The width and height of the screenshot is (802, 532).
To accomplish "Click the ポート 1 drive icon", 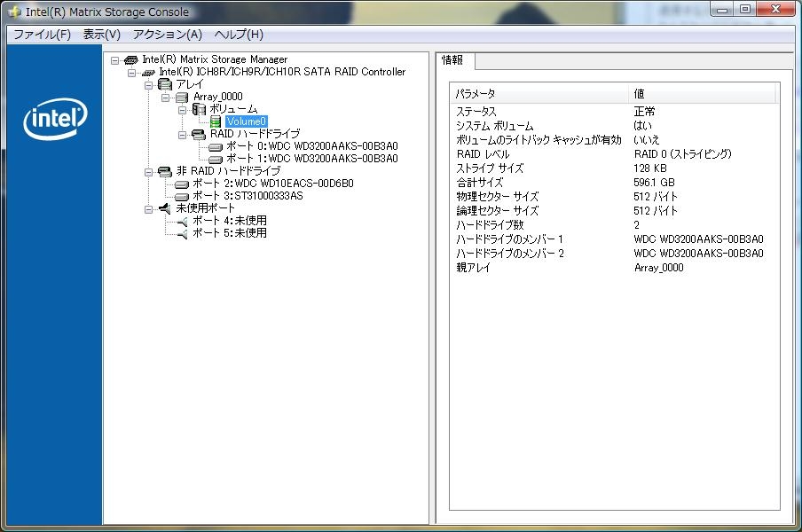I will [x=216, y=160].
